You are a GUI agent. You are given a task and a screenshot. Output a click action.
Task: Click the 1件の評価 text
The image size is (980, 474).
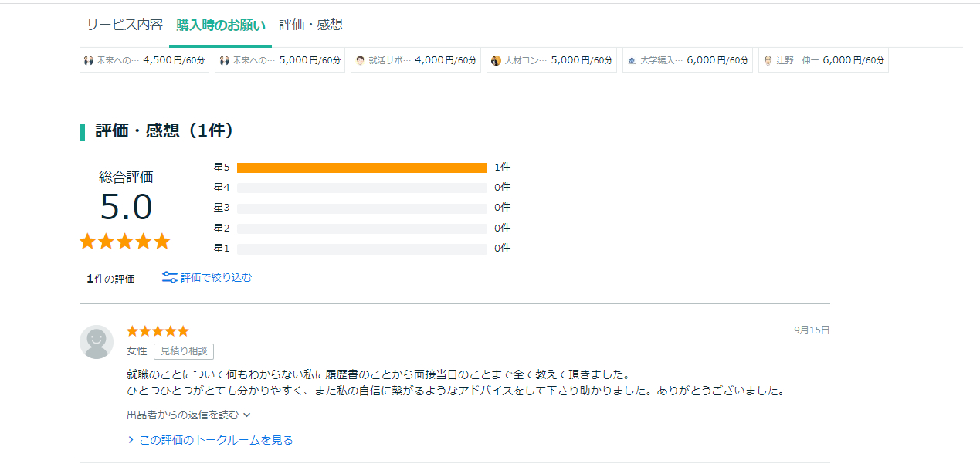[110, 277]
